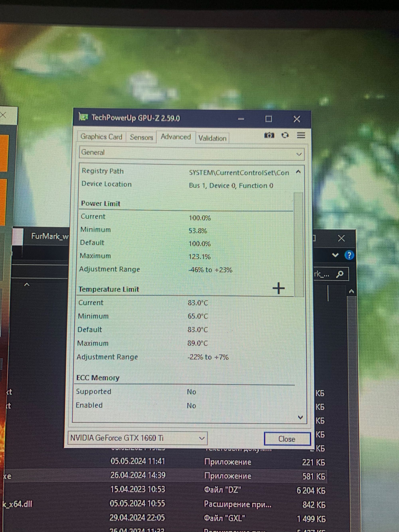Click the GPU-Z refresh icon
The image size is (399, 532).
pos(285,135)
